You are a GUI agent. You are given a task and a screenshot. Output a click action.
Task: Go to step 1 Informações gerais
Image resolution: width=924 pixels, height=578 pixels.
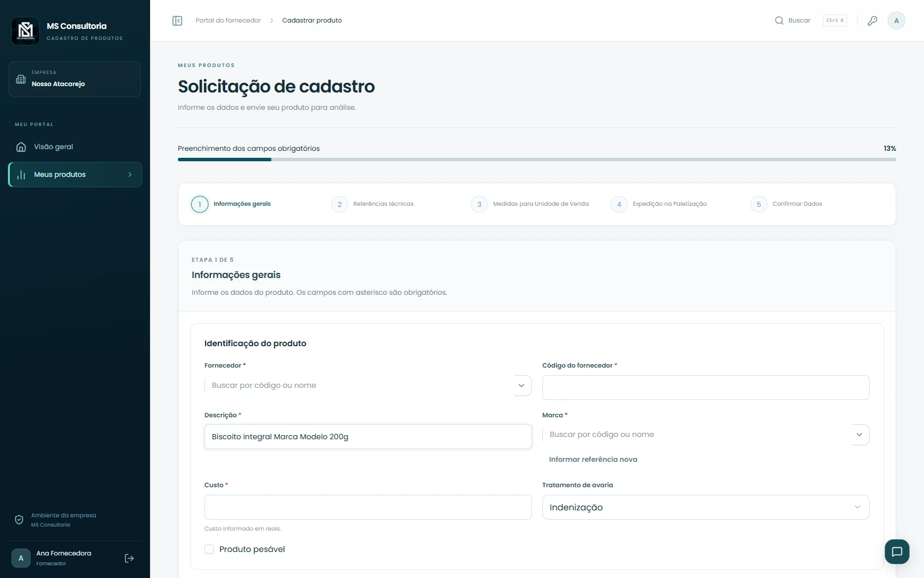click(x=231, y=204)
